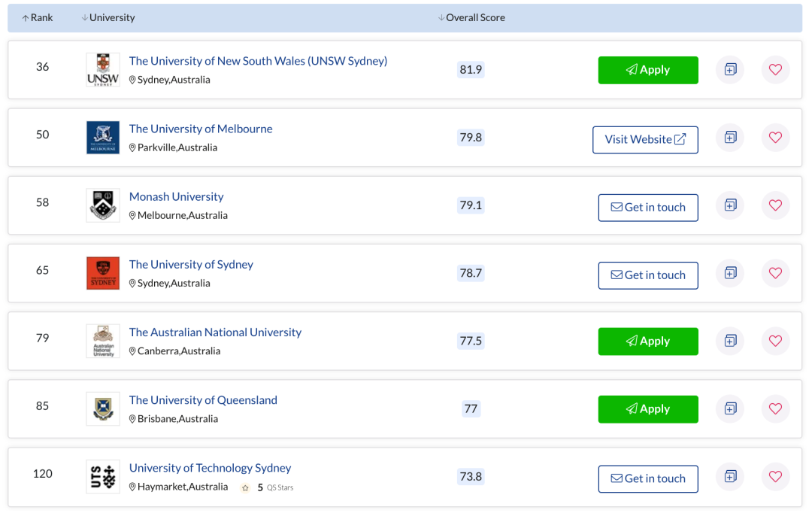Click the University of Melbourne crest logo
812x513 pixels.
pos(103,138)
